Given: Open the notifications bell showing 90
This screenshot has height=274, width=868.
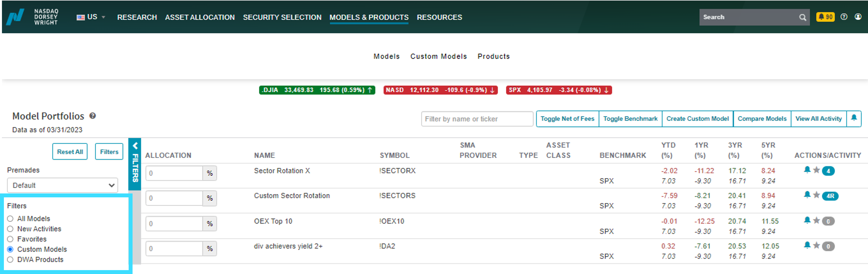Looking at the screenshot, I should click(x=825, y=17).
